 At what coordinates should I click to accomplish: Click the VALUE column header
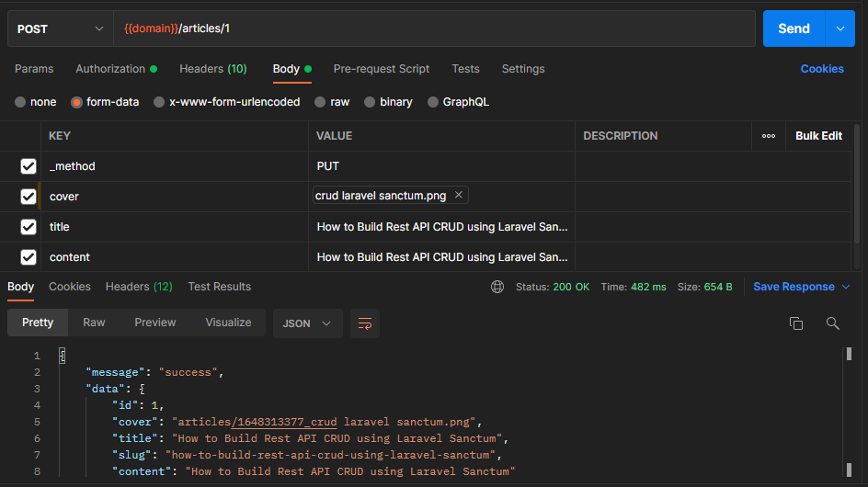tap(334, 136)
